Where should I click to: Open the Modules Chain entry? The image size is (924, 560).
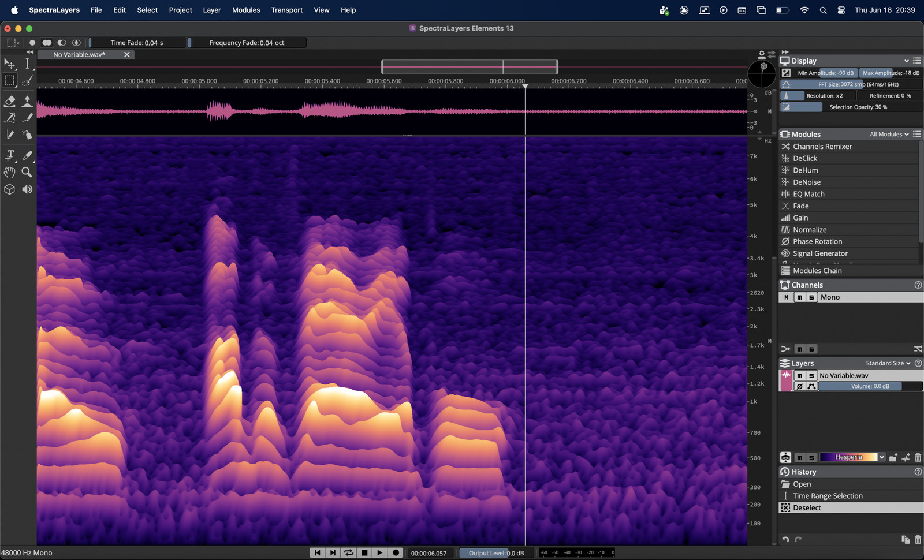tap(851, 271)
